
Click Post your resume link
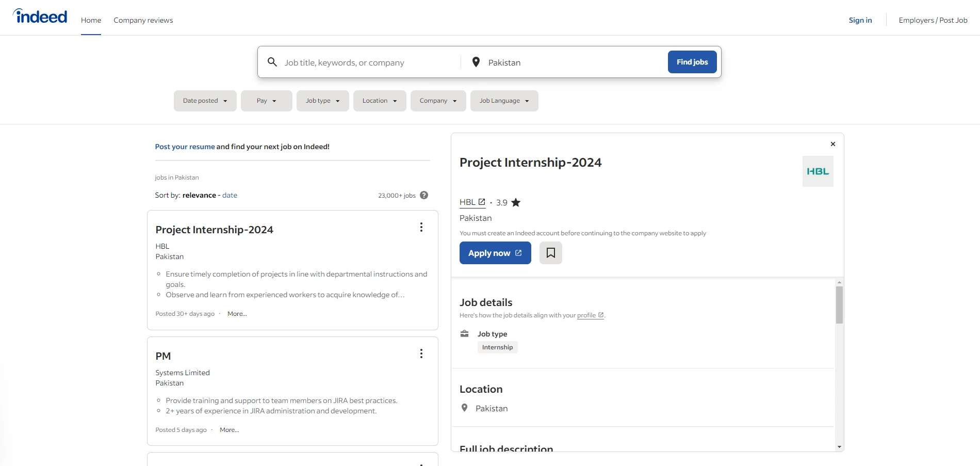(185, 147)
